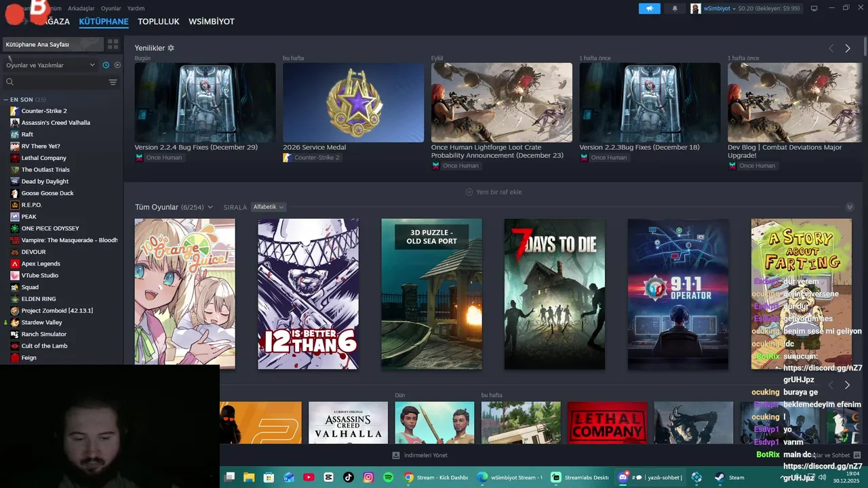Open the Yenilikler settings gear
The image size is (868, 488).
171,48
